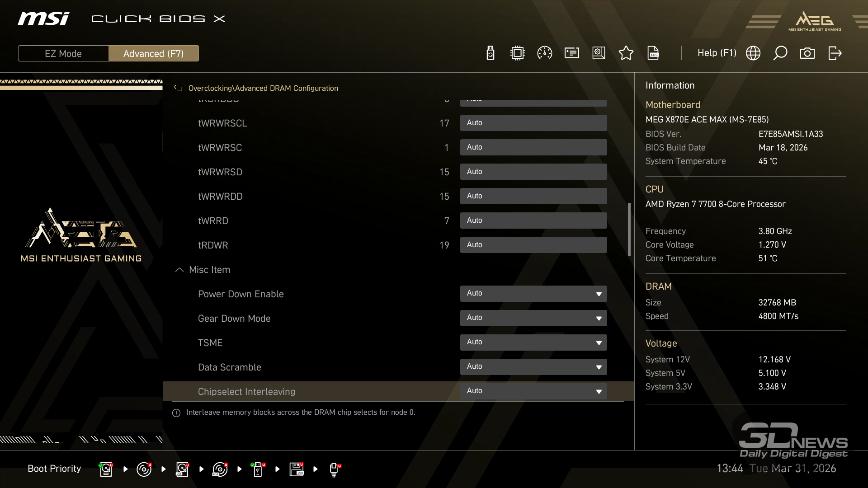Open the LOG file icon
868x488 pixels.
pyautogui.click(x=653, y=53)
